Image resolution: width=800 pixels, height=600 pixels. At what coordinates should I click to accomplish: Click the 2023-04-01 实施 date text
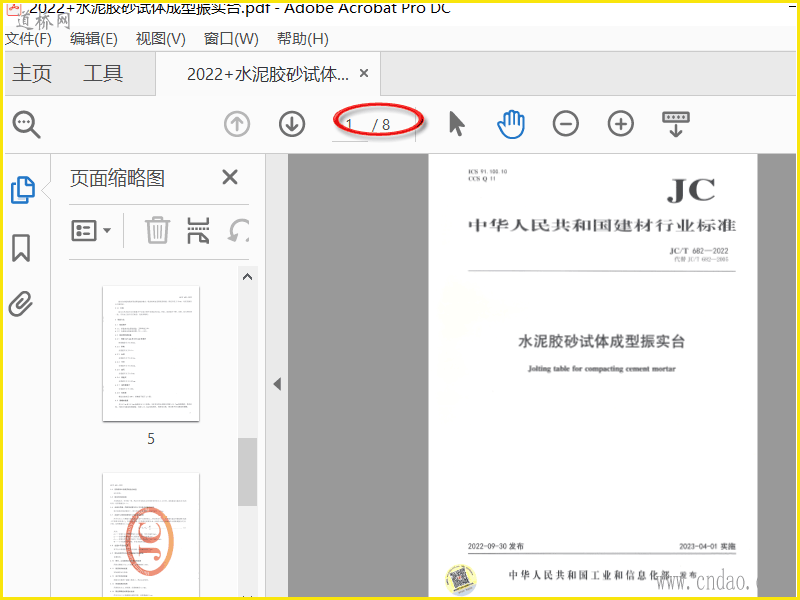[707, 546]
